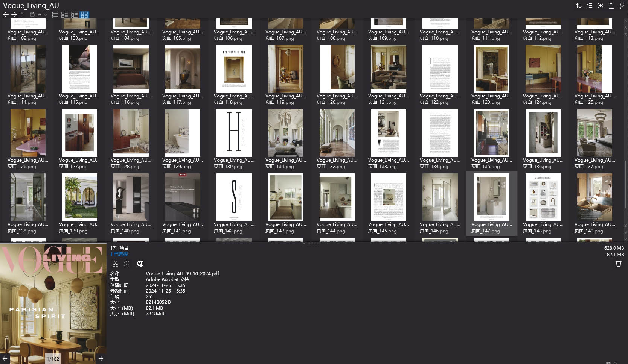Image resolution: width=628 pixels, height=364 pixels.
Task: Open the quick actions lightning icon
Action: tap(622, 6)
